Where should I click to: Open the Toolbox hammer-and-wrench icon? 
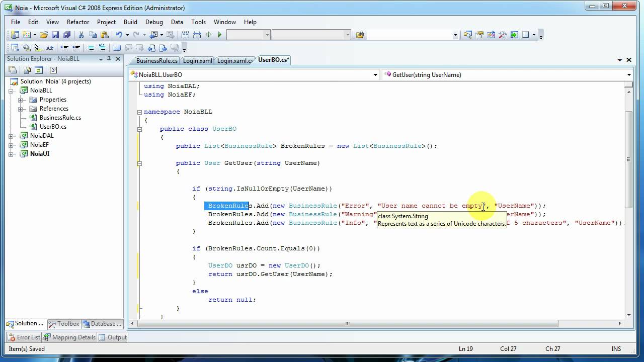[x=503, y=35]
